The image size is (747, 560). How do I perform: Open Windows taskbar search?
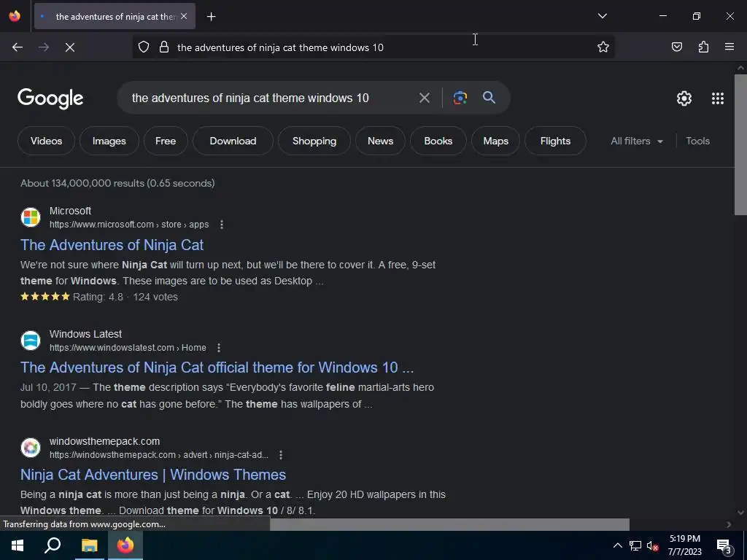(x=53, y=545)
